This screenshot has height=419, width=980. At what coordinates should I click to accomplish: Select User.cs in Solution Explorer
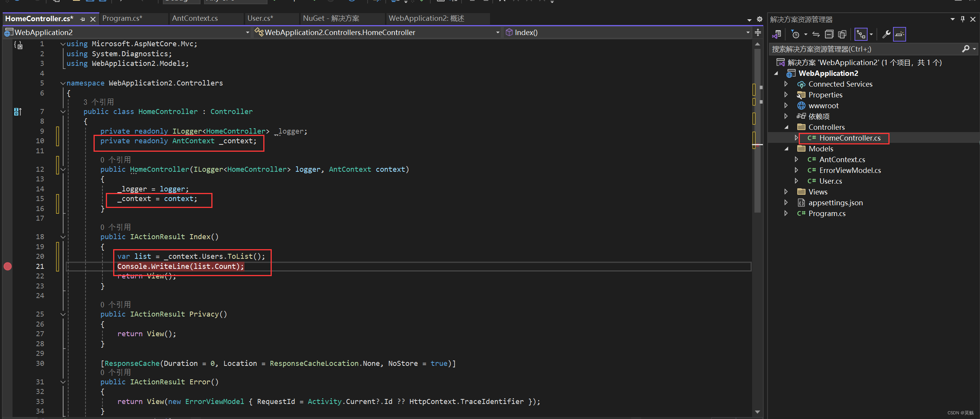pyautogui.click(x=830, y=181)
